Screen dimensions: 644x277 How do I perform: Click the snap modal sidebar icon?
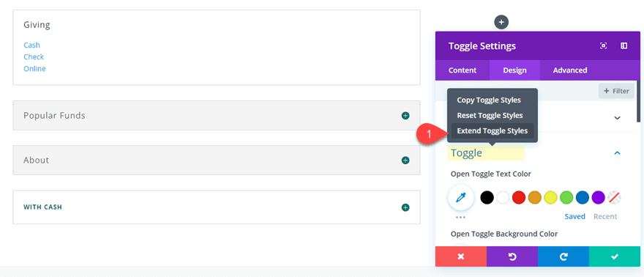pyautogui.click(x=624, y=45)
